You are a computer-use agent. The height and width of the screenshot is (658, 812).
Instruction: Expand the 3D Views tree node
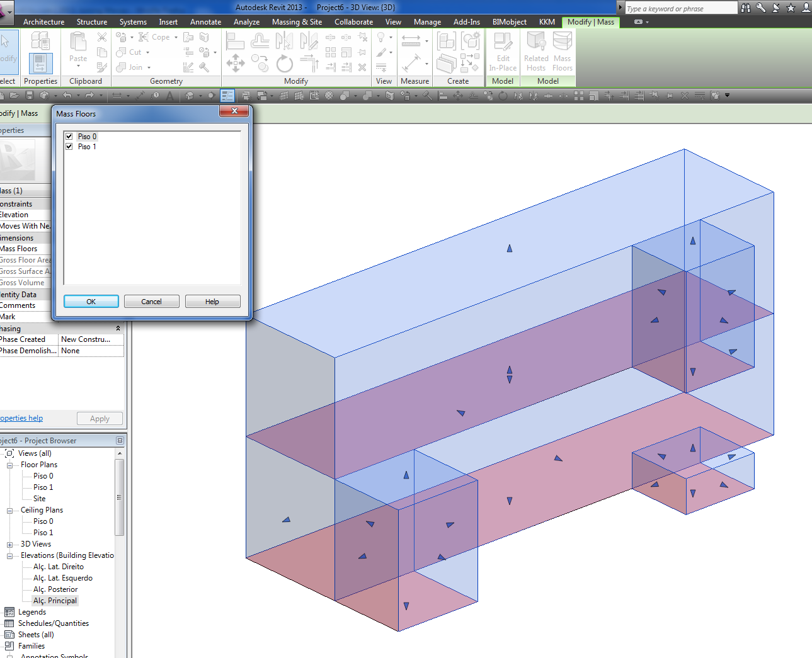coord(10,545)
